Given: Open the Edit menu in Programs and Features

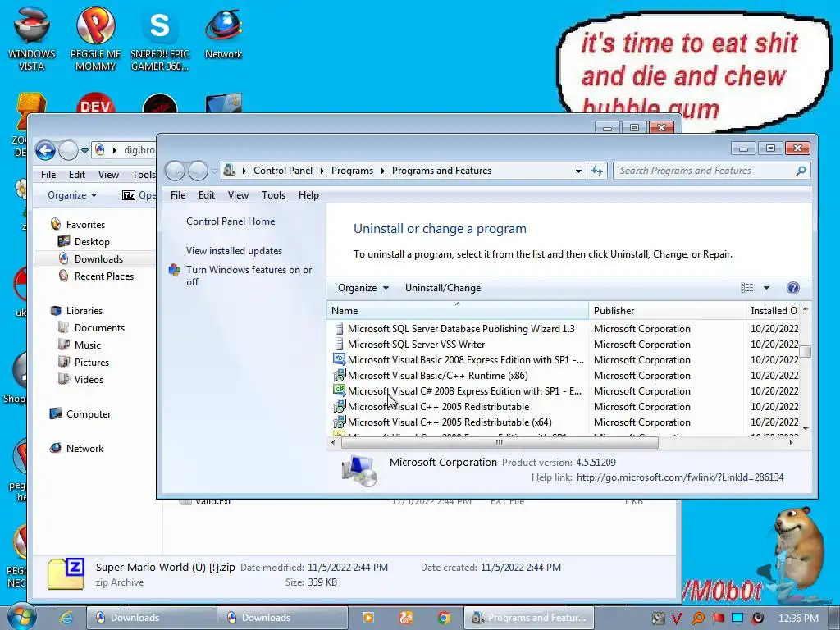Looking at the screenshot, I should tap(206, 195).
